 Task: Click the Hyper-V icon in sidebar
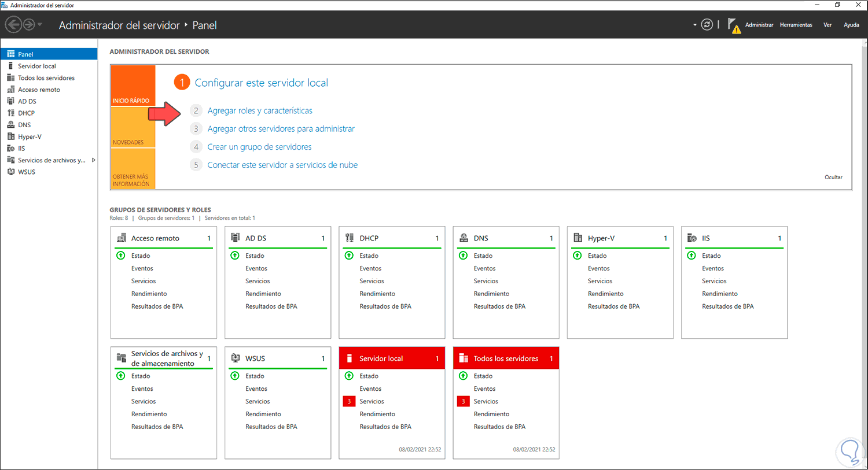pyautogui.click(x=10, y=137)
